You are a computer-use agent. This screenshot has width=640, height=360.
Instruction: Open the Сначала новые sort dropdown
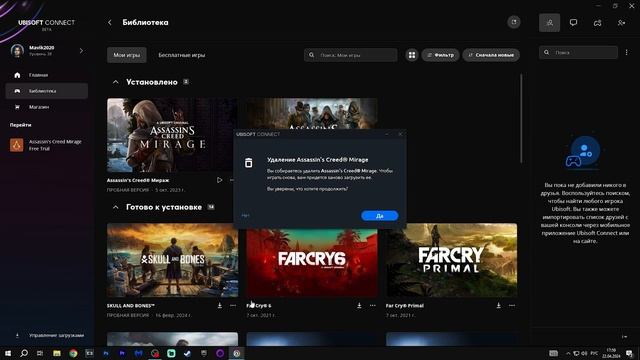491,55
